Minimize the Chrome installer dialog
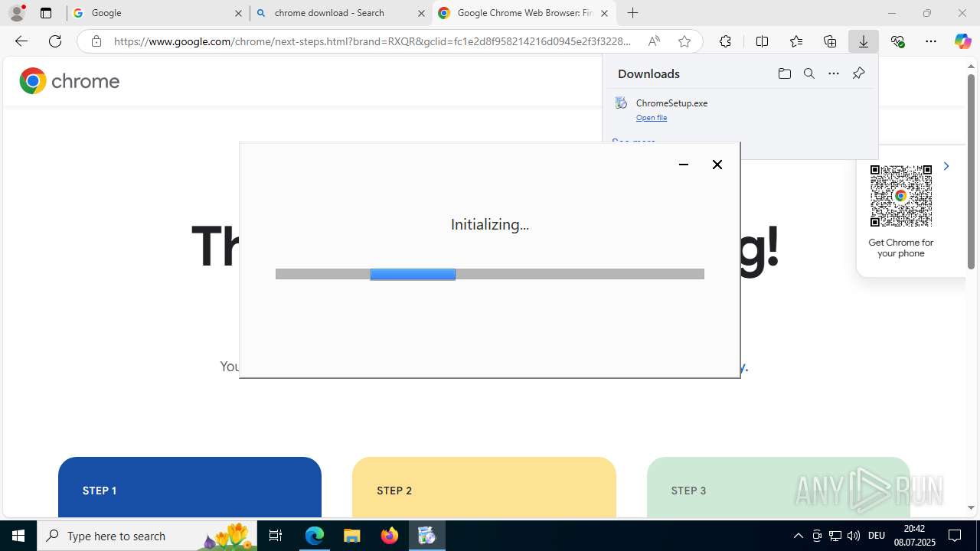 pyautogui.click(x=684, y=165)
